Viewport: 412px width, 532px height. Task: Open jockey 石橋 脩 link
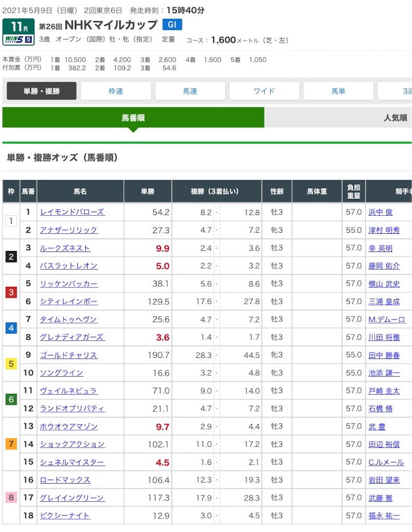click(380, 408)
